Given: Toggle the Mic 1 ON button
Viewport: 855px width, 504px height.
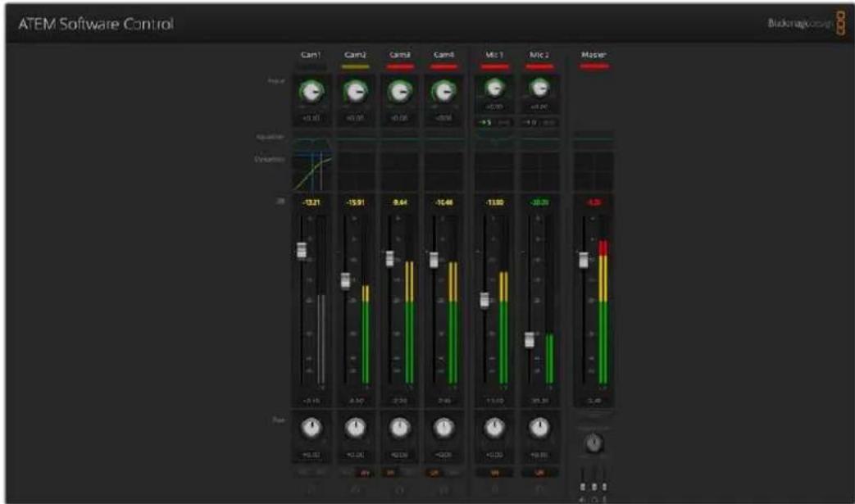Looking at the screenshot, I should click(x=494, y=472).
